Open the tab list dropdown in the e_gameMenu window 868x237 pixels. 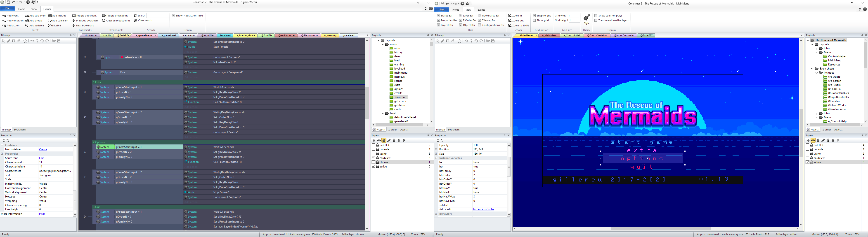pos(367,36)
